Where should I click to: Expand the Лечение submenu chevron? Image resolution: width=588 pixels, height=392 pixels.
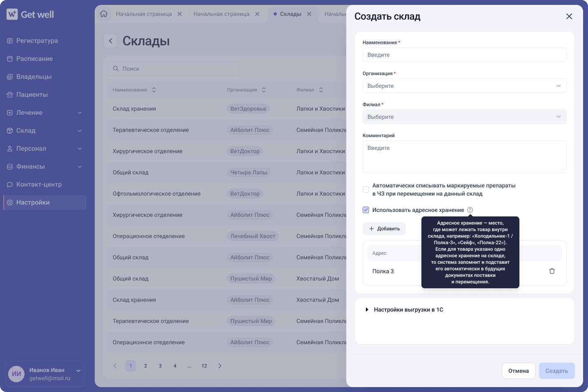80,113
